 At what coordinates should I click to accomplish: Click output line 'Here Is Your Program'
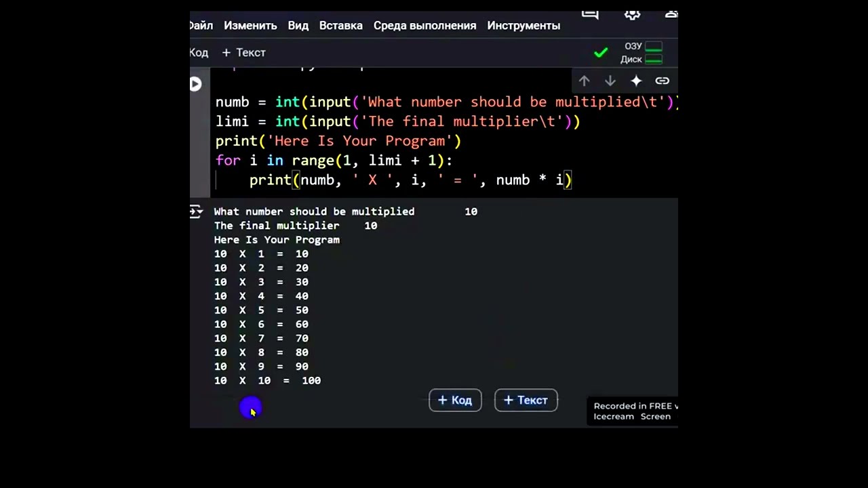pyautogui.click(x=277, y=240)
